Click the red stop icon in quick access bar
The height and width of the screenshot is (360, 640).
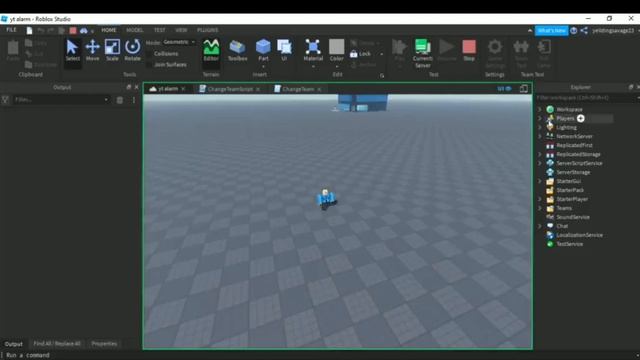pyautogui.click(x=73, y=30)
